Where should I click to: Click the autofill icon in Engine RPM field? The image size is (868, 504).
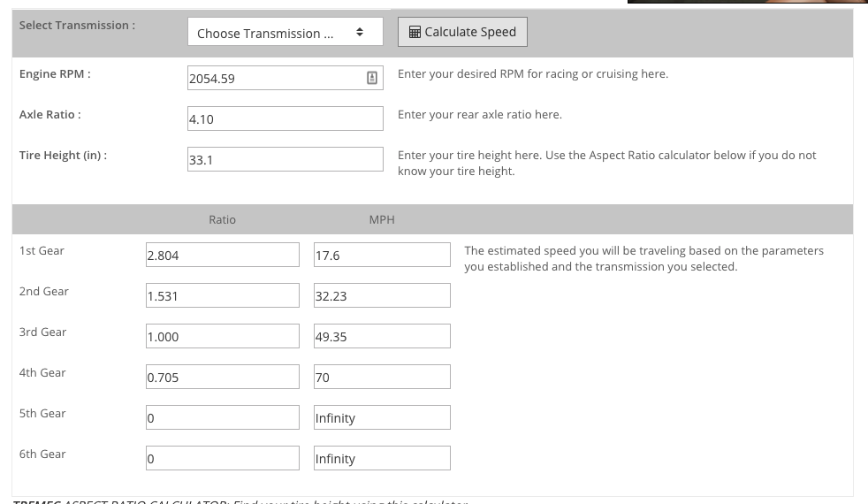click(x=372, y=78)
